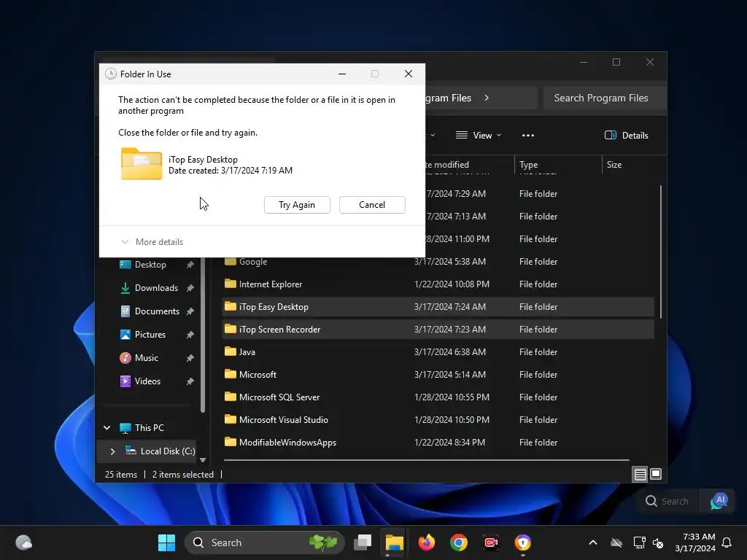Click the muted volume icon in the tray
Screen dimensions: 747x560
coord(658,542)
